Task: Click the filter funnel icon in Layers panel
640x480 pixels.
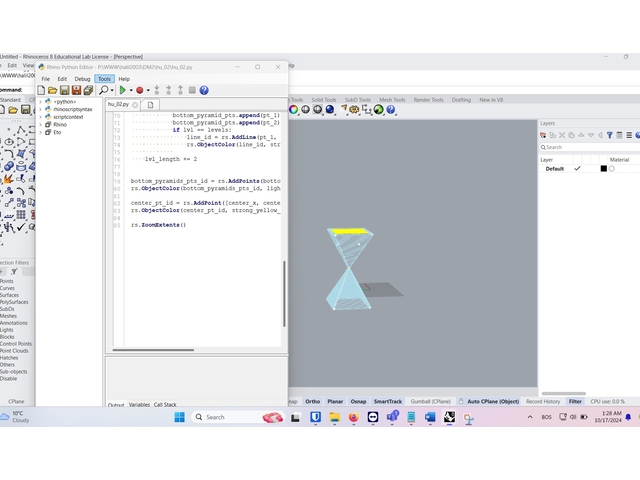Action: (610, 134)
